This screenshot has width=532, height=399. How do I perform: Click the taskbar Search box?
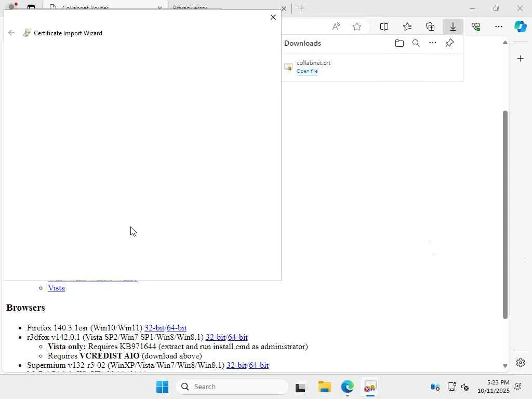(x=232, y=387)
